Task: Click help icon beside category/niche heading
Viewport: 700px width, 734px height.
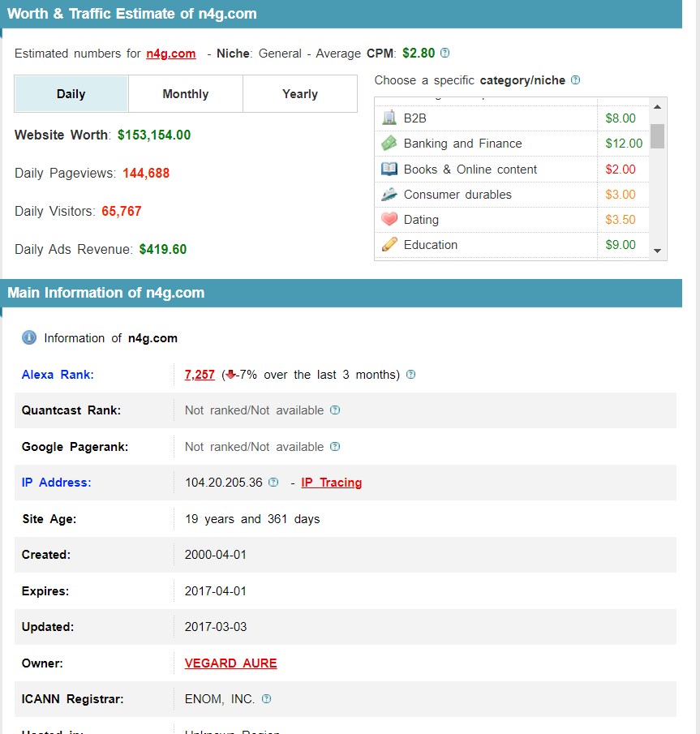Action: (x=575, y=80)
